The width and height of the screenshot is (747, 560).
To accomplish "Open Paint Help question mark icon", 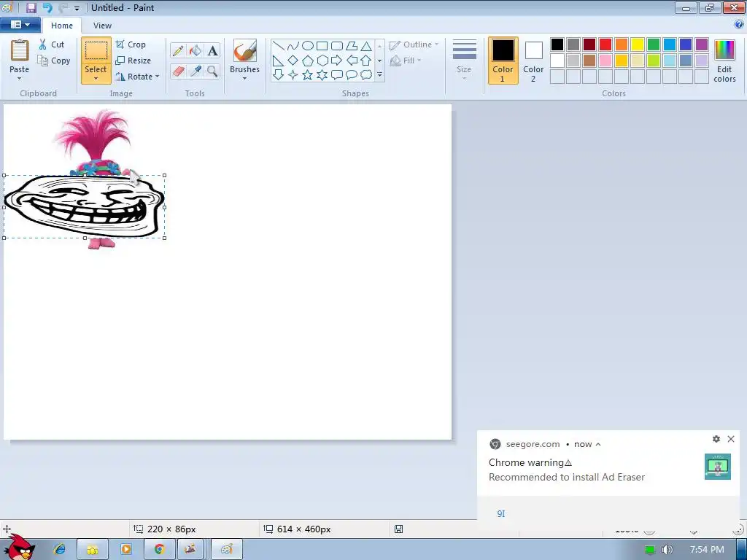I will pos(739,24).
